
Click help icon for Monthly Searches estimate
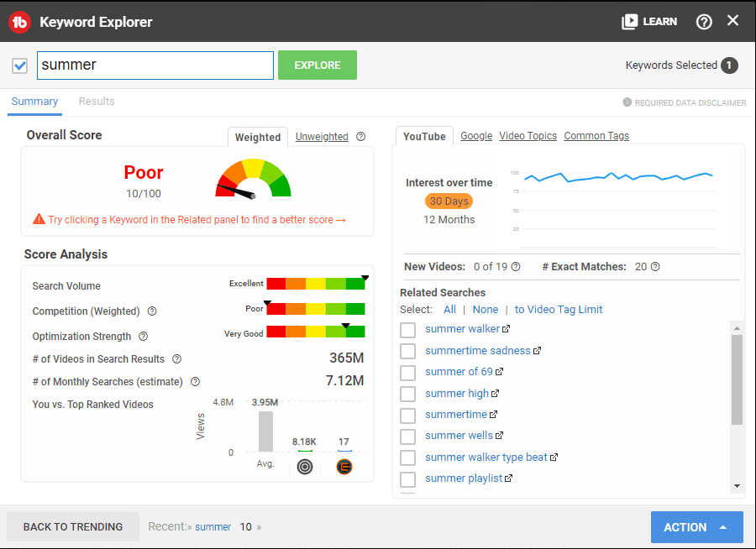(195, 381)
